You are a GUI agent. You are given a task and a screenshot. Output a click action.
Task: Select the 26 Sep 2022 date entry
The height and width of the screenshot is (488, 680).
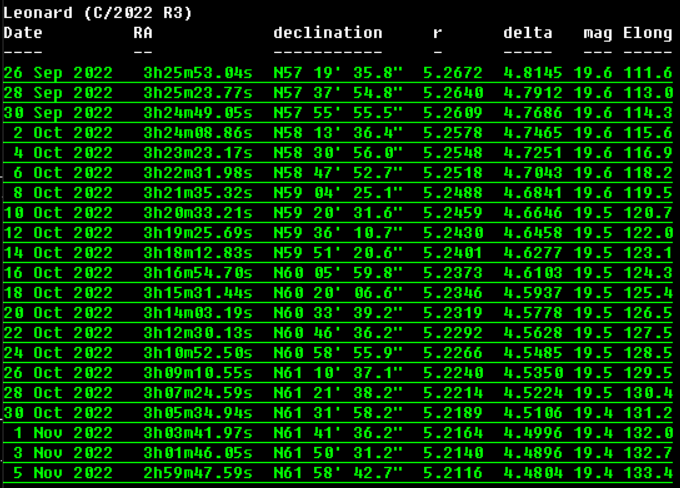(58, 73)
